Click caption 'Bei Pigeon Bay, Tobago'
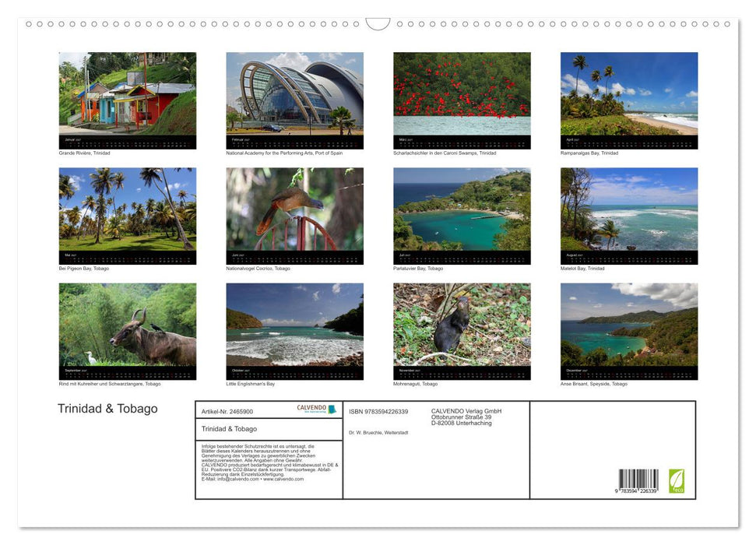756x545 pixels. [84, 268]
